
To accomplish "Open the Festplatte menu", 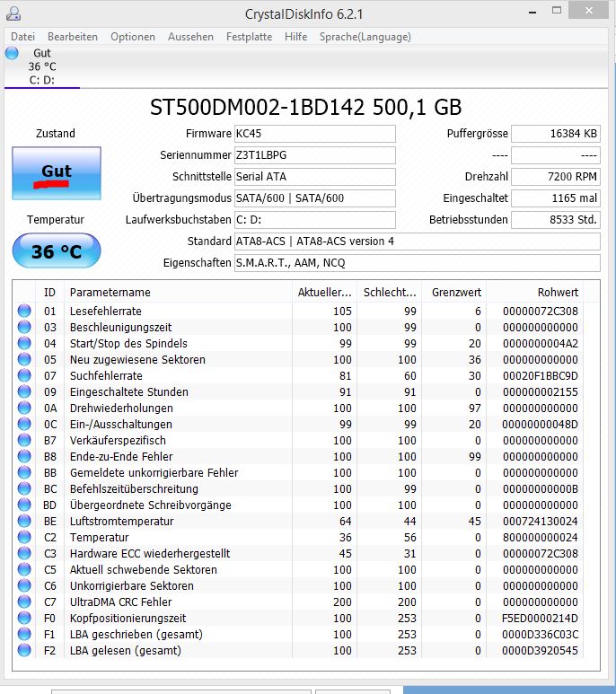I will [249, 37].
